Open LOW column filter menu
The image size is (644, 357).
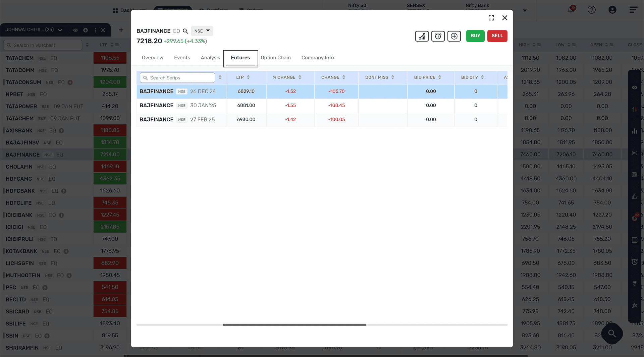[574, 45]
